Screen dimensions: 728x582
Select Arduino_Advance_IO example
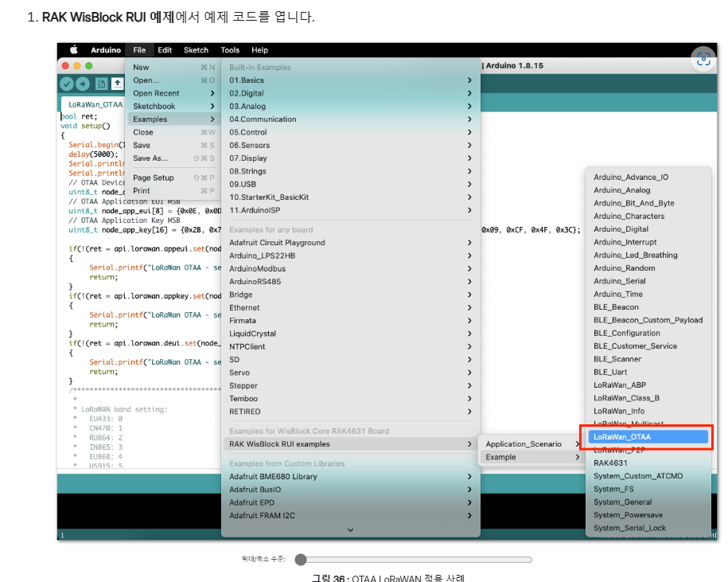pos(648,178)
